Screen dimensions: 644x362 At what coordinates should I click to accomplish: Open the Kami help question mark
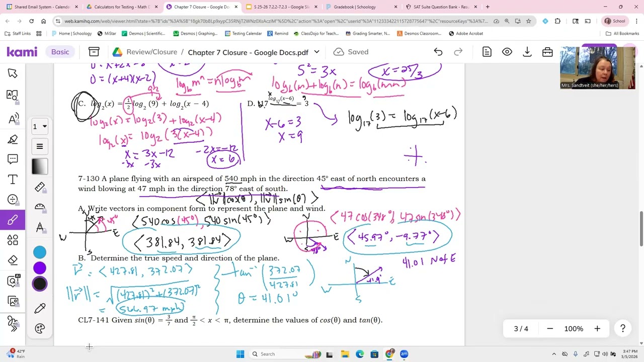click(623, 329)
